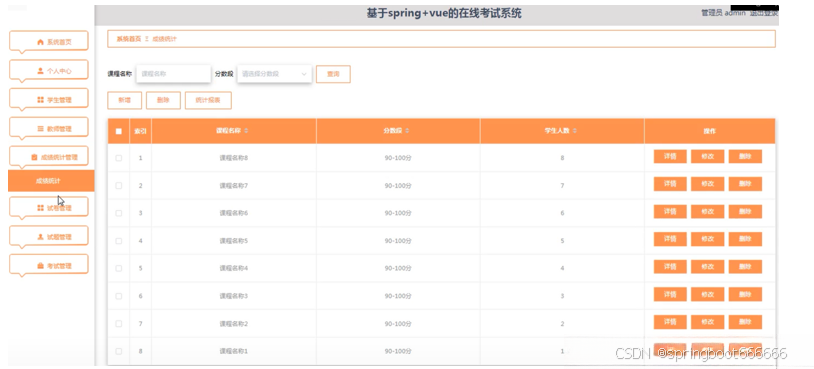This screenshot has width=814, height=369.
Task: Select the 课程名称8 cell text
Action: pos(234,158)
